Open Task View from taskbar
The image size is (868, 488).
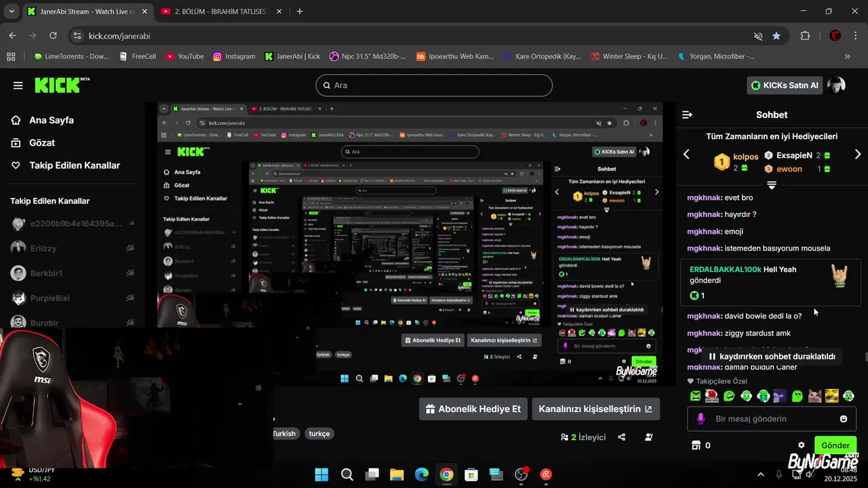coord(372,475)
